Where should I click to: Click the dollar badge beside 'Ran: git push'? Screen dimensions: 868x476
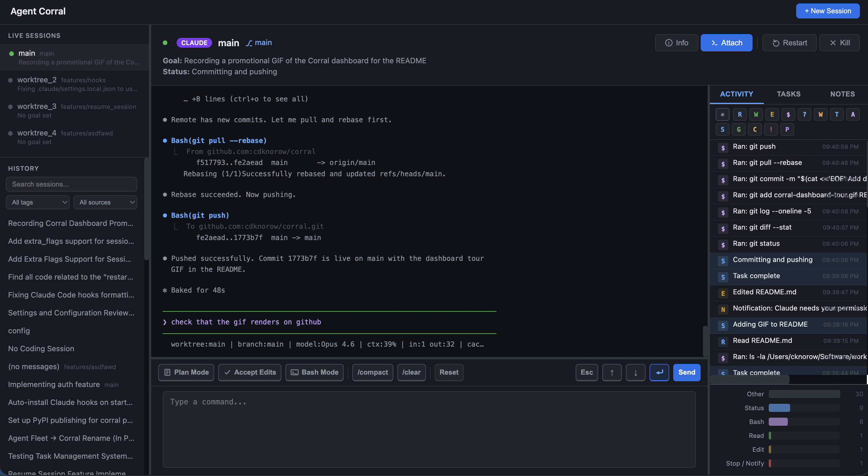click(723, 147)
